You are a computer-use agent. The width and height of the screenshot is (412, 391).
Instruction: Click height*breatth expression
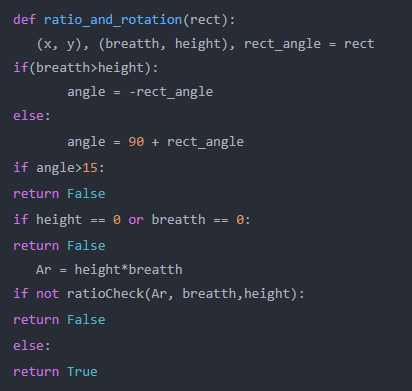click(x=129, y=270)
